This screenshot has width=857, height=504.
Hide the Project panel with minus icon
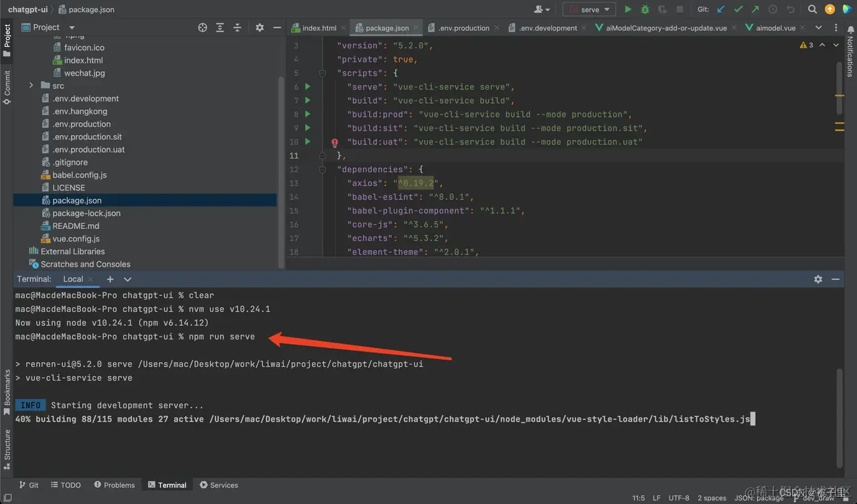(277, 27)
